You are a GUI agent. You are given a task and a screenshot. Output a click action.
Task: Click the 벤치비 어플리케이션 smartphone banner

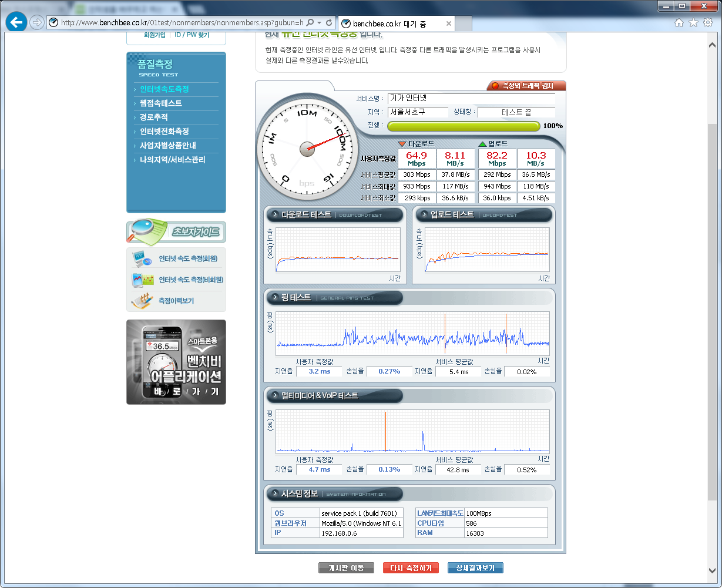point(176,362)
